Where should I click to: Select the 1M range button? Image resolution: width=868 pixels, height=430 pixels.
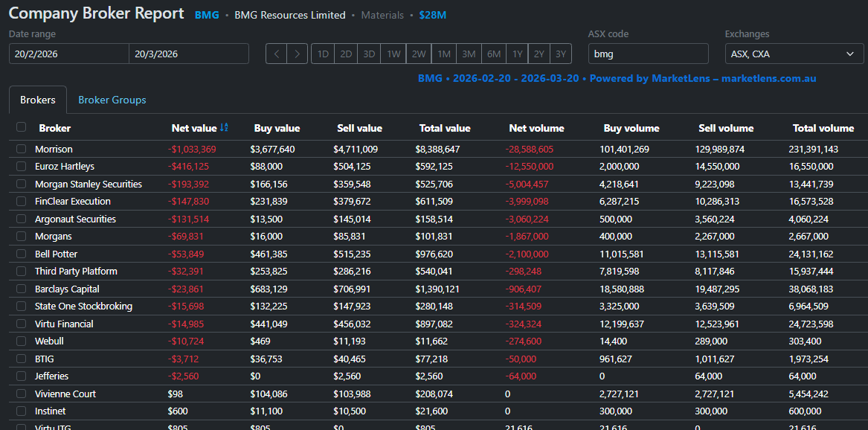(x=444, y=54)
